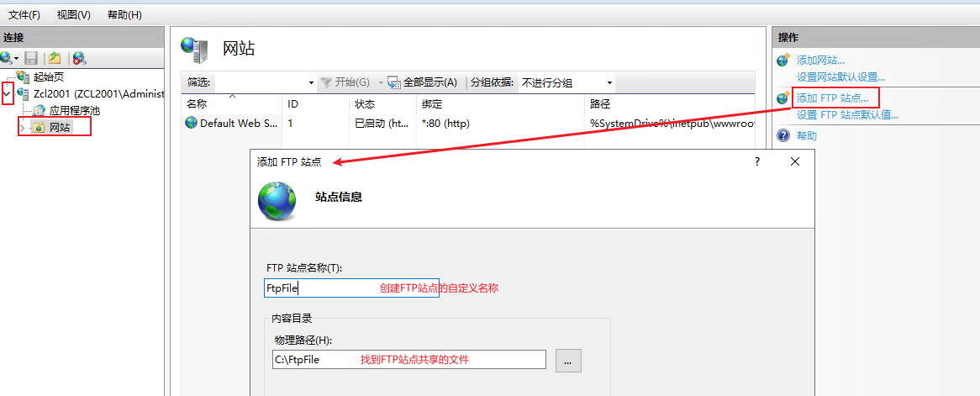
Task: Click the create new connection globe icon
Action: 6,58
